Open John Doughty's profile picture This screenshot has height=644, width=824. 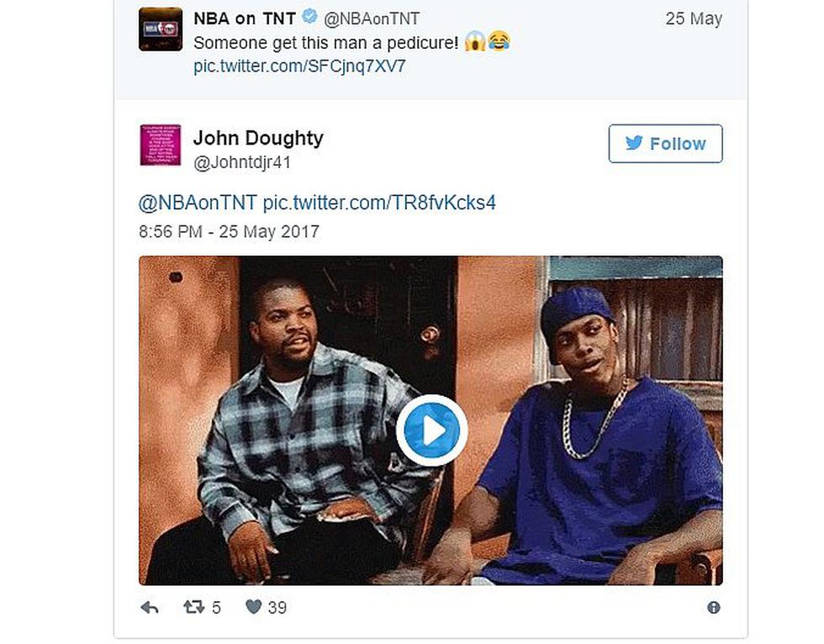pyautogui.click(x=161, y=145)
